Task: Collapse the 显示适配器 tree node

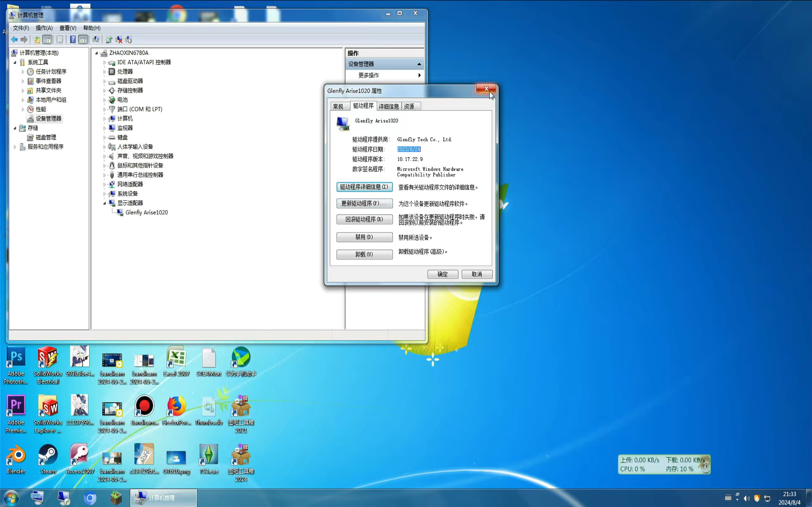Action: point(104,203)
